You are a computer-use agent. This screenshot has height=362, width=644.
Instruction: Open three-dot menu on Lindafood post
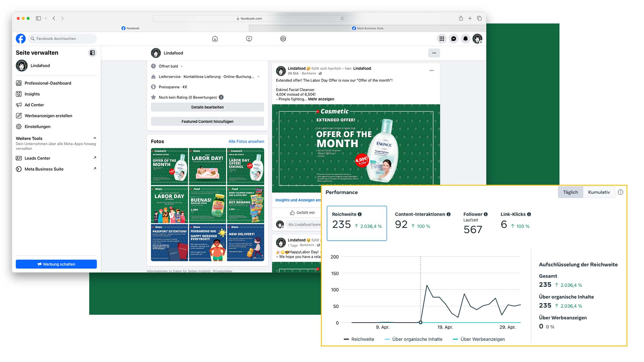click(432, 70)
